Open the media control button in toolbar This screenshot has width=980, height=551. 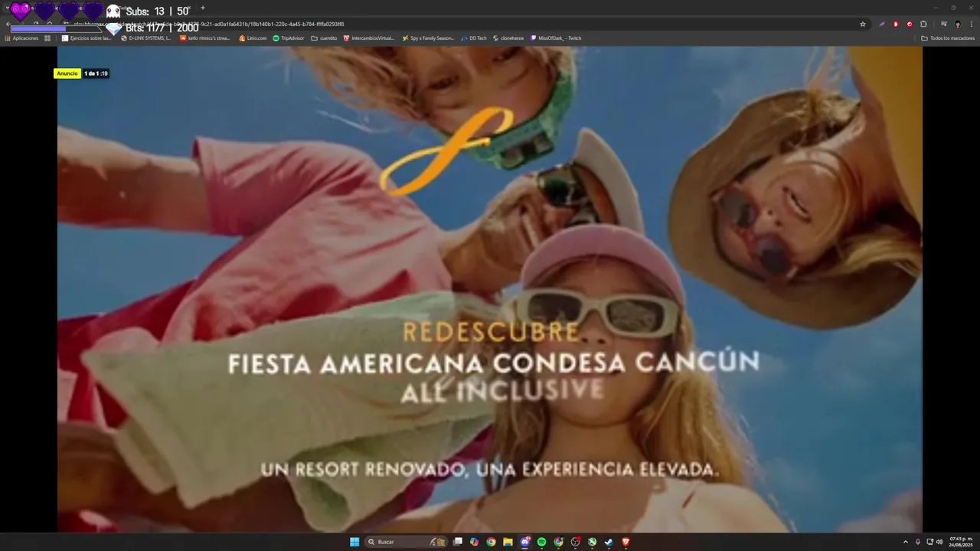(x=944, y=24)
